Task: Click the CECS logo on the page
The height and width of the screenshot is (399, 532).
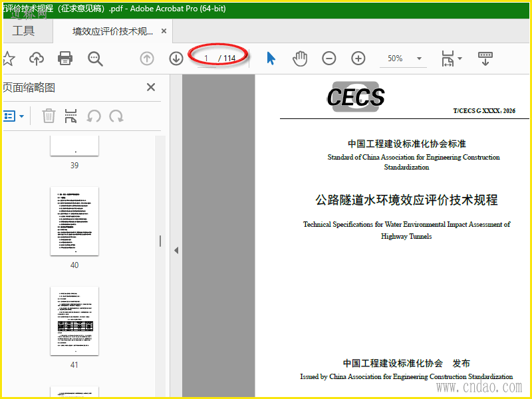Action: pos(356,96)
